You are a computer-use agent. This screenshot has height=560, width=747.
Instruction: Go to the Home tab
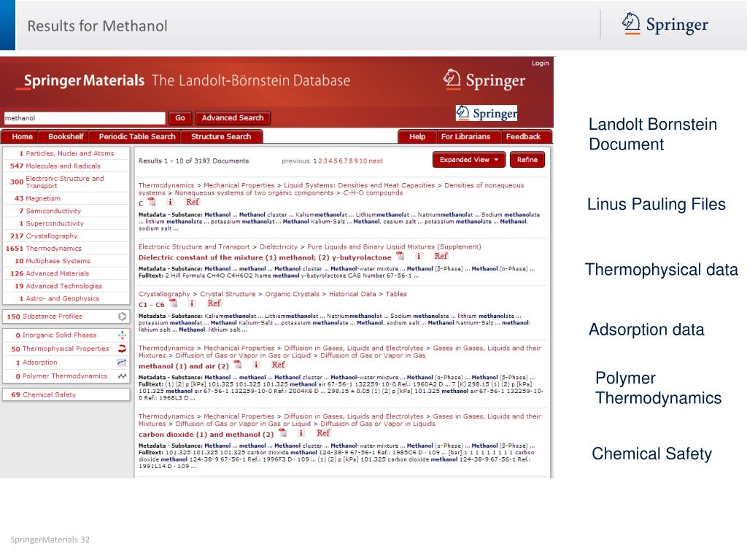pyautogui.click(x=23, y=136)
